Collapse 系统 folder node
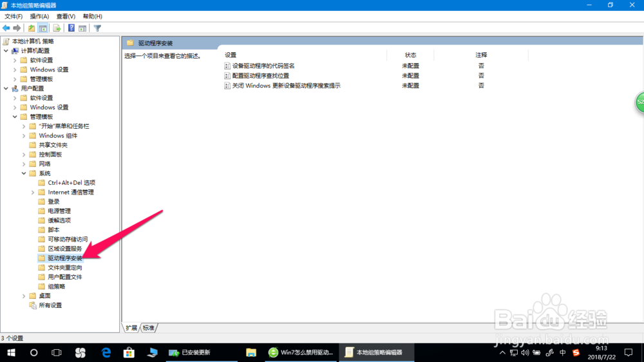 point(24,173)
